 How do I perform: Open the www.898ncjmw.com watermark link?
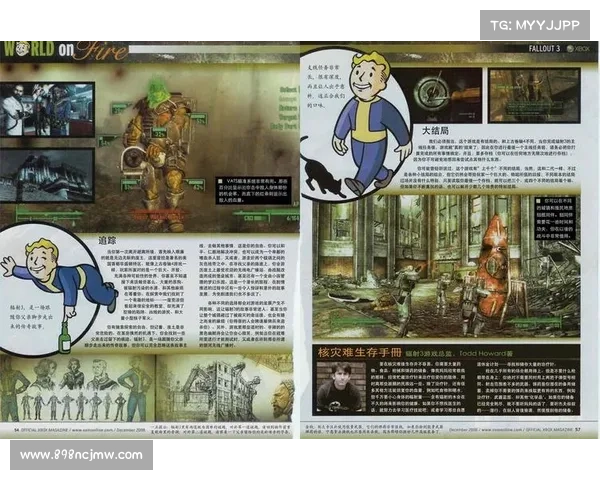[x=83, y=455]
